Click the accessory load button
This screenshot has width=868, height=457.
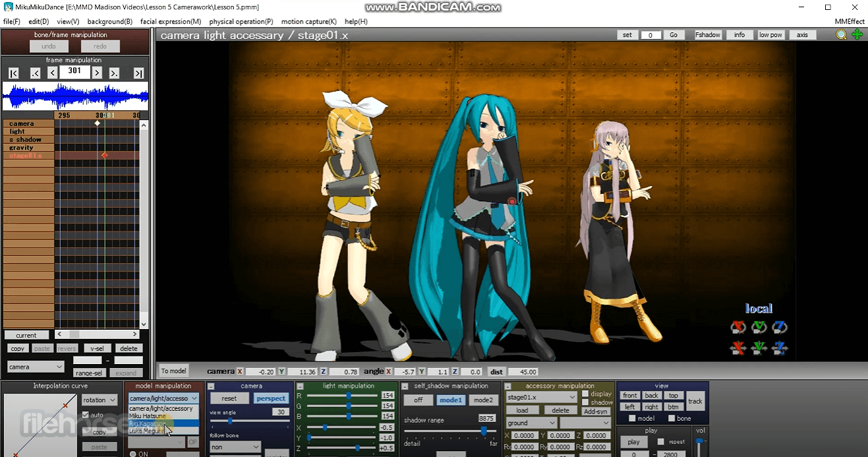click(523, 410)
